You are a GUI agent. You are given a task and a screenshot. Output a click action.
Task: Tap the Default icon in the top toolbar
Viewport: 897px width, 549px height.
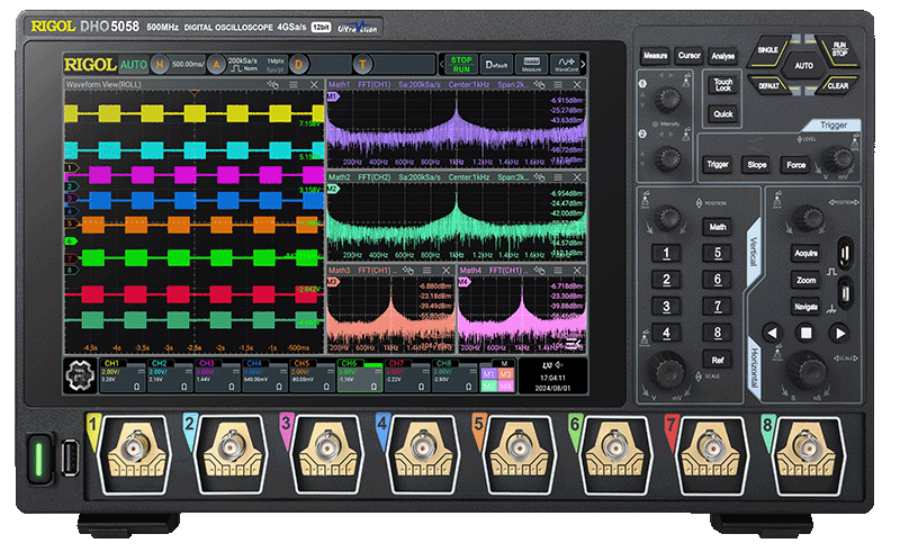pos(495,64)
